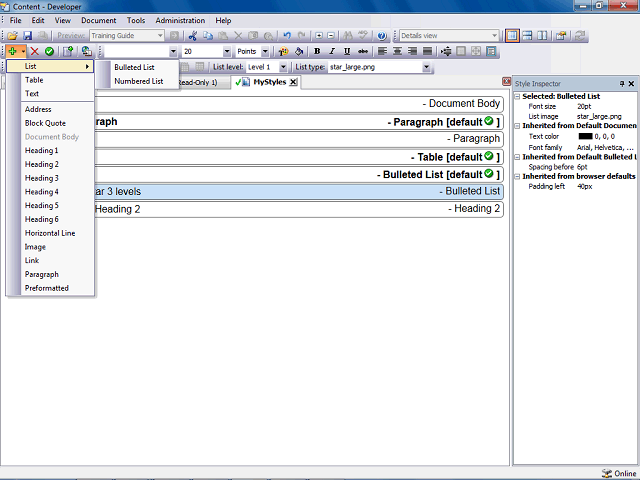640x480 pixels.
Task: Click the paint bucket background color icon
Action: click(299, 51)
